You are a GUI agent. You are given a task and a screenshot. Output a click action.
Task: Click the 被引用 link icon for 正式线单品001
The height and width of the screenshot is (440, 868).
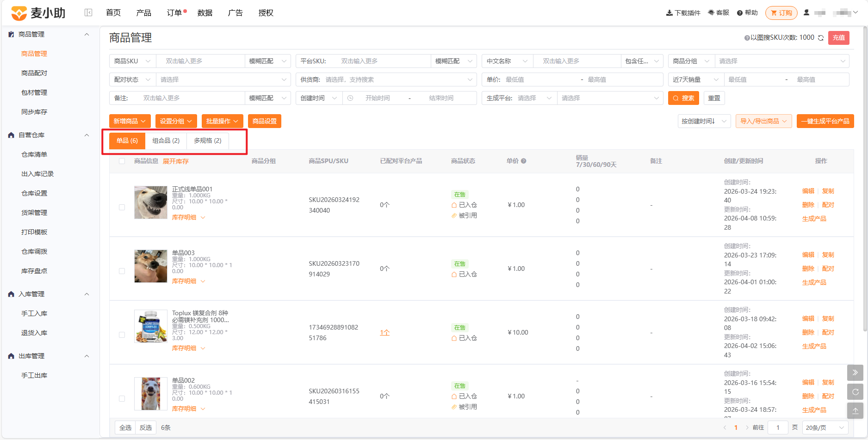[454, 215]
